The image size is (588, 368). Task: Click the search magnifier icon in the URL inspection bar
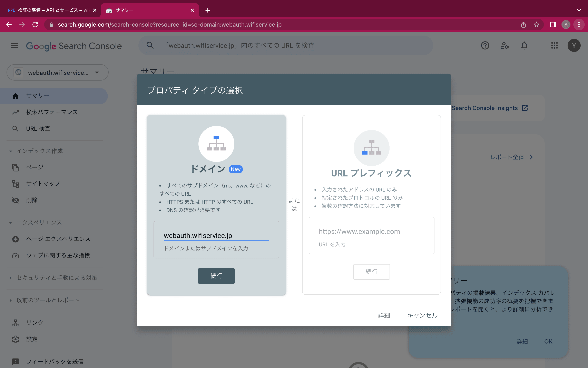pos(150,45)
